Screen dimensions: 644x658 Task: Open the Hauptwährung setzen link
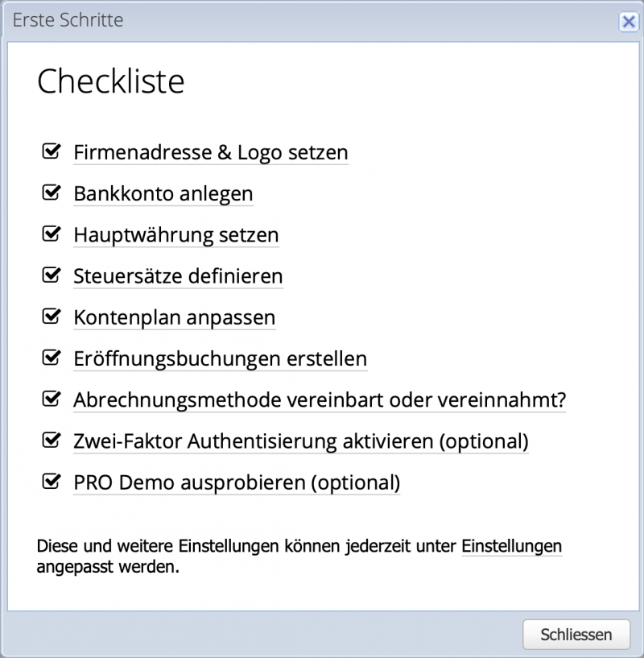click(x=175, y=235)
